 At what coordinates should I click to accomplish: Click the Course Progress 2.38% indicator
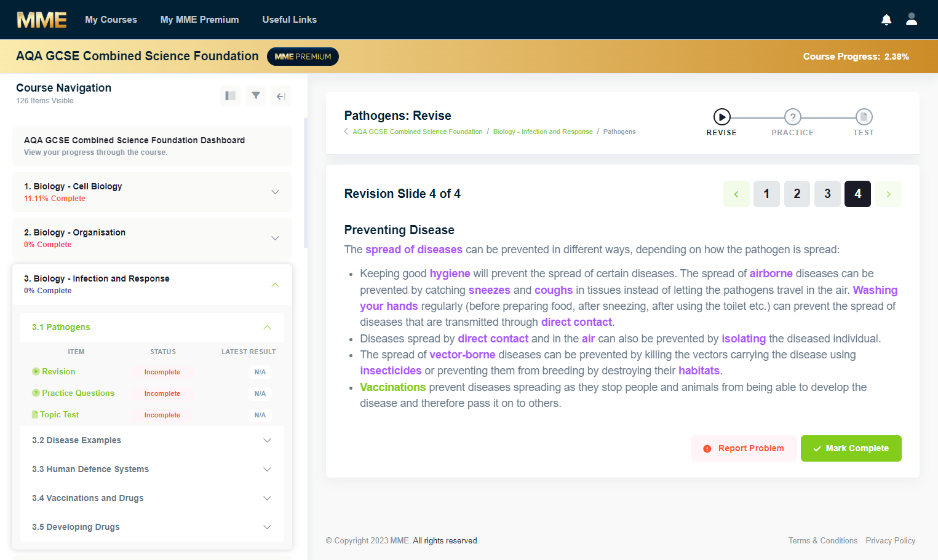[x=856, y=57]
